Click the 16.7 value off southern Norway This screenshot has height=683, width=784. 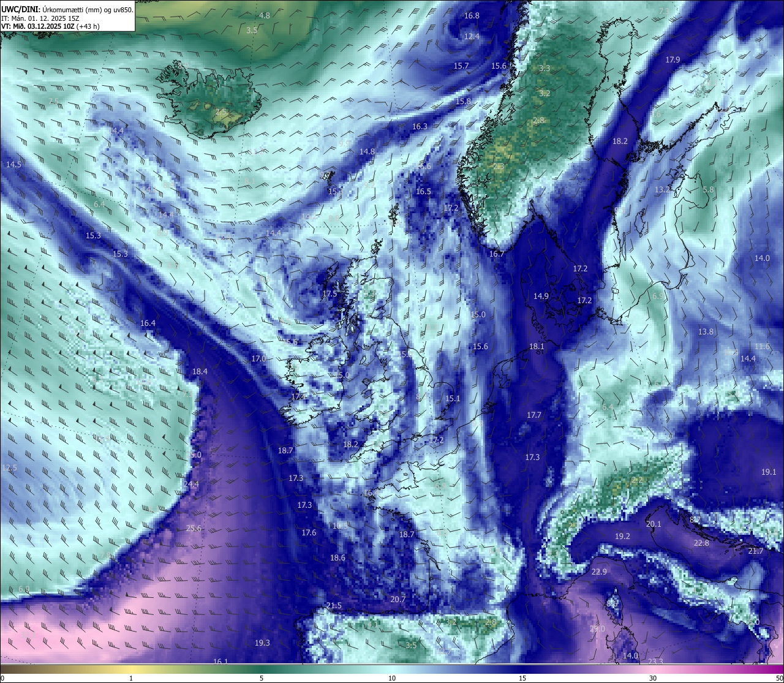point(497,254)
